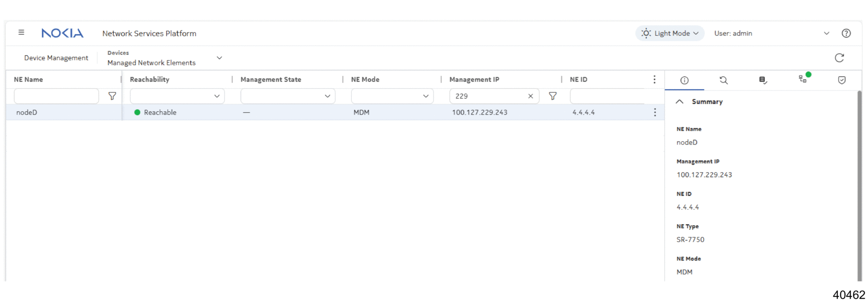Open the topology tab with green dot
This screenshot has height=305, width=868.
(x=803, y=79)
